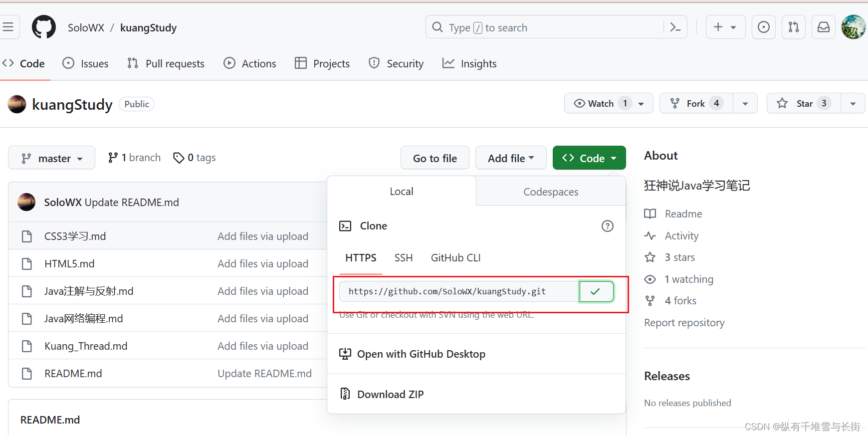
Task: Expand the Fork options dropdown arrow
Action: click(745, 104)
